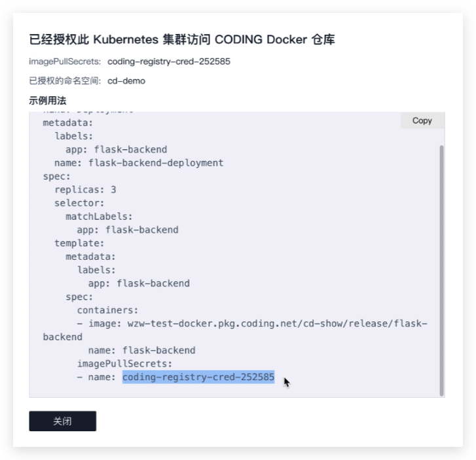Image resolution: width=476 pixels, height=460 pixels.
Task: Click the 'replicas: 3' line
Action: pyautogui.click(x=85, y=190)
